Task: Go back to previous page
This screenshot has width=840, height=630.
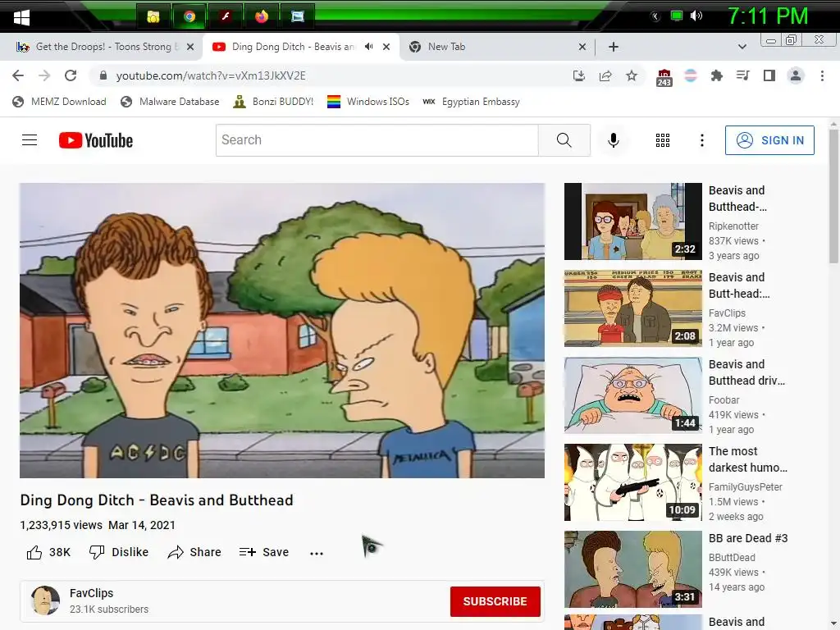Action: point(18,75)
